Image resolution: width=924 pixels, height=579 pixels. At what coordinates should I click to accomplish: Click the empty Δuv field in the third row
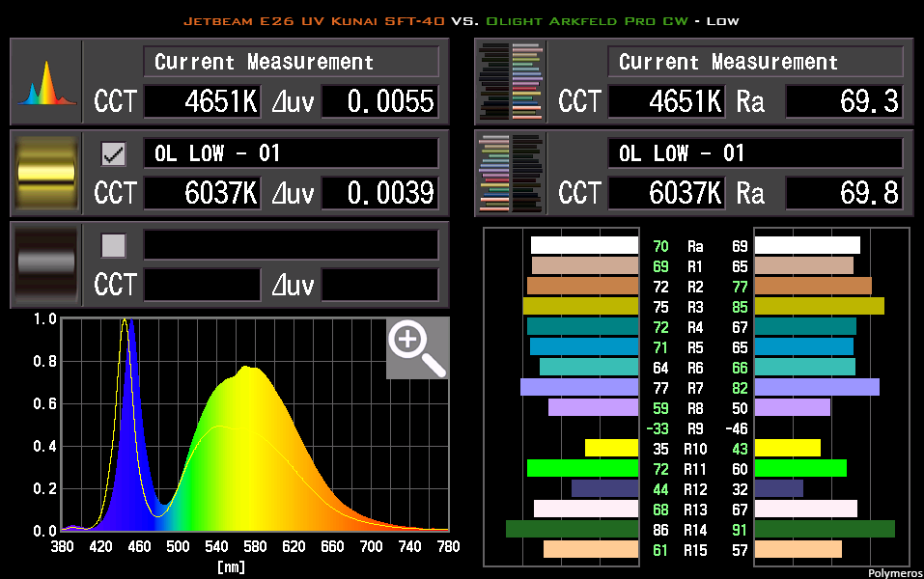coord(379,286)
